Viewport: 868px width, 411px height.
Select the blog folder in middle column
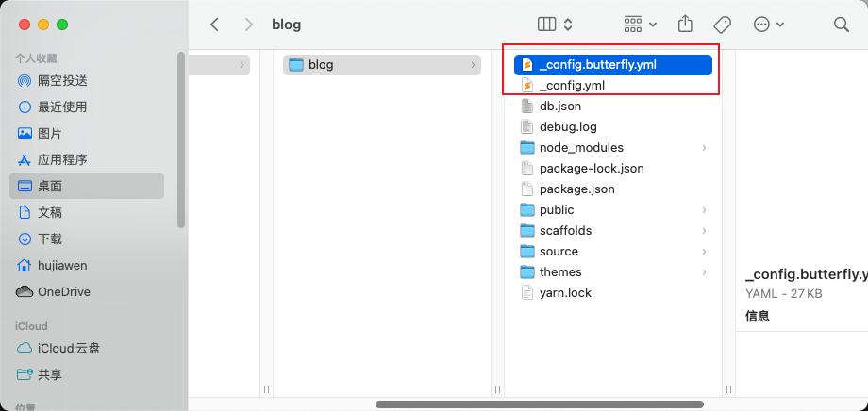[382, 65]
